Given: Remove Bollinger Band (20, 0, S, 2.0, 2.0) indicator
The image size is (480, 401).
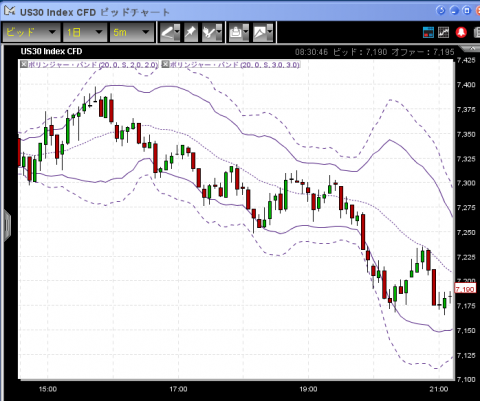Looking at the screenshot, I should [23, 64].
